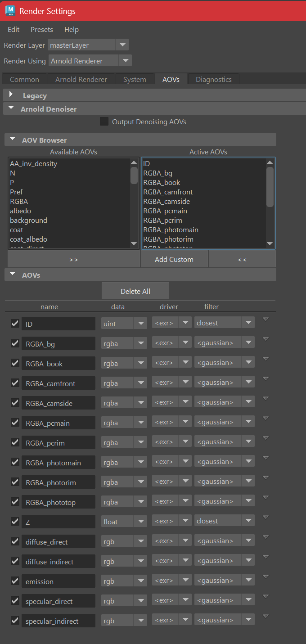Collapse the AOV Browser section
The height and width of the screenshot is (644, 306).
click(x=12, y=140)
